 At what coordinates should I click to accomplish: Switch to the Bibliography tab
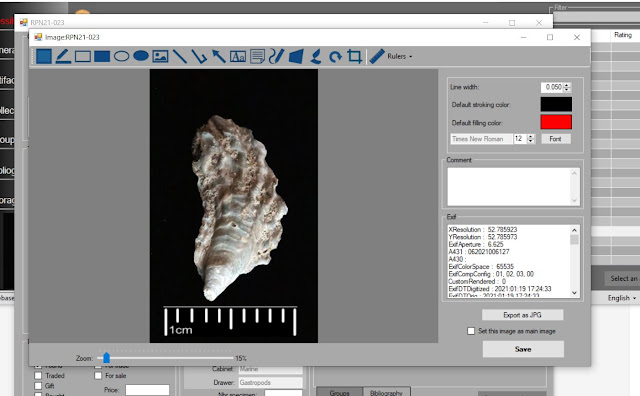pos(386,392)
